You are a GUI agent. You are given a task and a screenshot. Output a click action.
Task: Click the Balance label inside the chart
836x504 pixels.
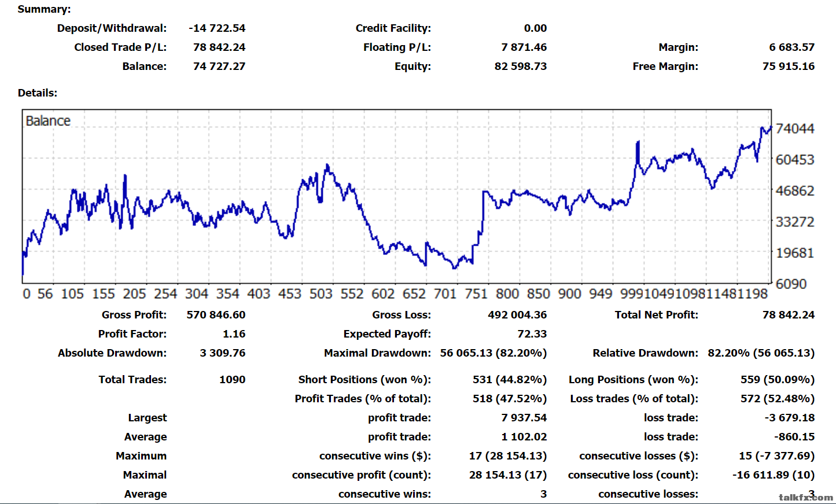[48, 121]
